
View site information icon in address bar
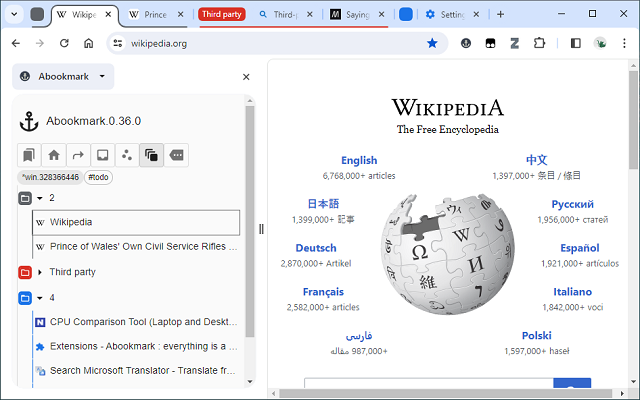(118, 43)
